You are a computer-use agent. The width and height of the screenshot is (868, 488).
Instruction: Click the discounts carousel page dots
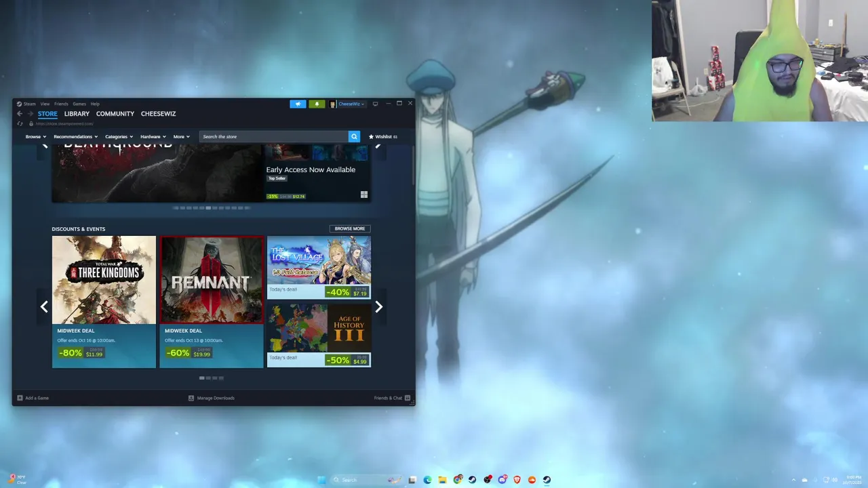pos(212,378)
